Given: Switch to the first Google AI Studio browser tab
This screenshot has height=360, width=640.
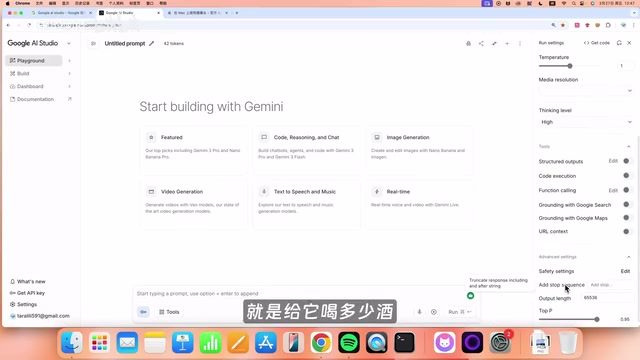Looking at the screenshot, I should 61,13.
